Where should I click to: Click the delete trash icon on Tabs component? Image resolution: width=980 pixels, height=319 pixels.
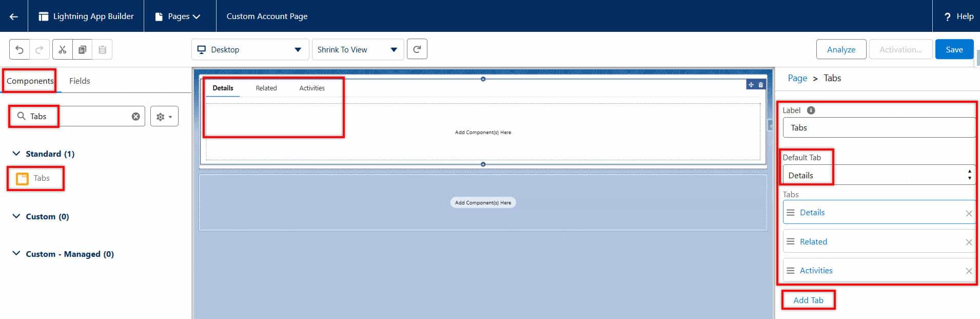(x=761, y=85)
